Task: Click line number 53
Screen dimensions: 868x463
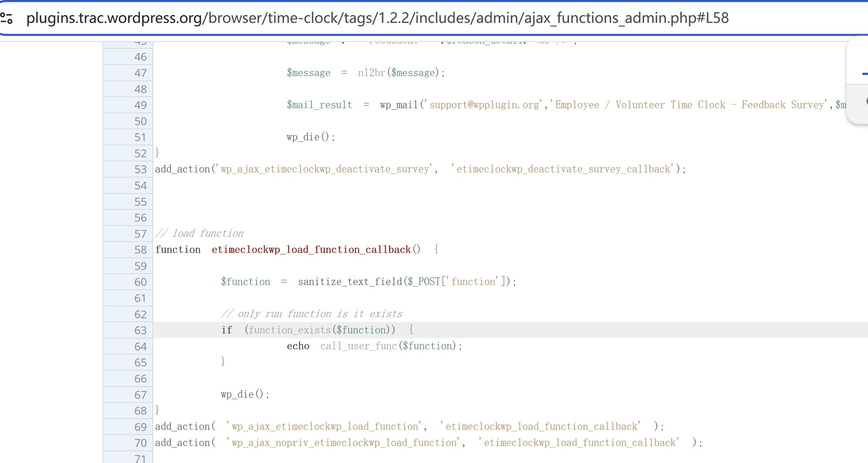Action: point(140,169)
